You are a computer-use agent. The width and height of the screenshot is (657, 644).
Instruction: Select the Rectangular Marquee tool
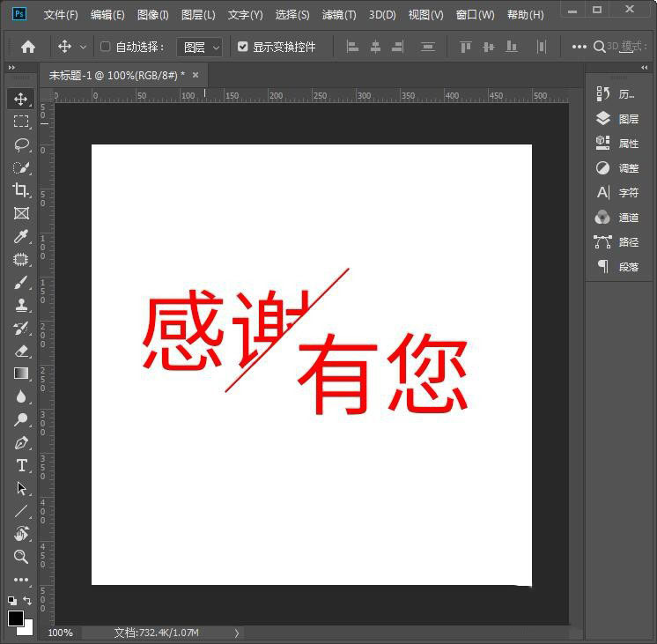pos(20,122)
